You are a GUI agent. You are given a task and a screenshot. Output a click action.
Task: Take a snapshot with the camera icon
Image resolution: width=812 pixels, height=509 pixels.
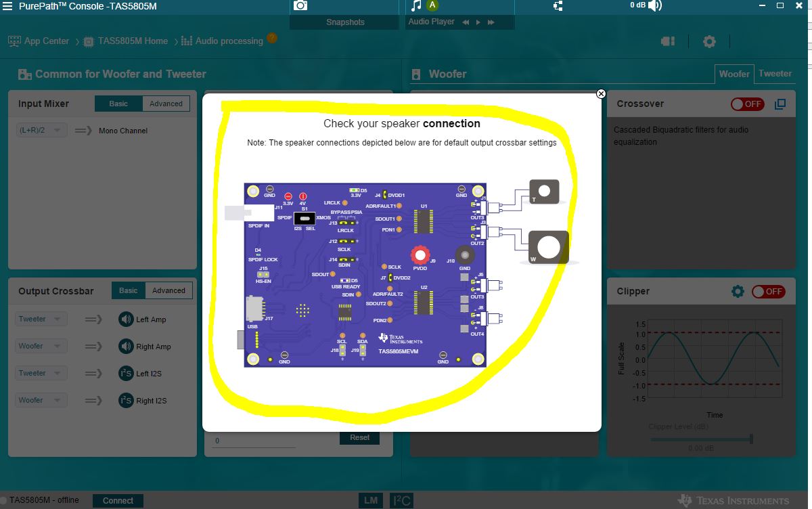[x=300, y=5]
